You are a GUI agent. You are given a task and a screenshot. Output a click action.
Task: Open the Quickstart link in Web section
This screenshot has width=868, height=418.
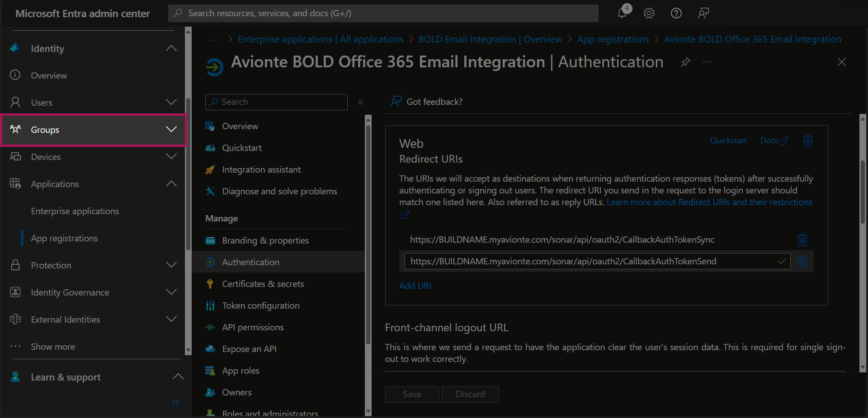tap(728, 141)
